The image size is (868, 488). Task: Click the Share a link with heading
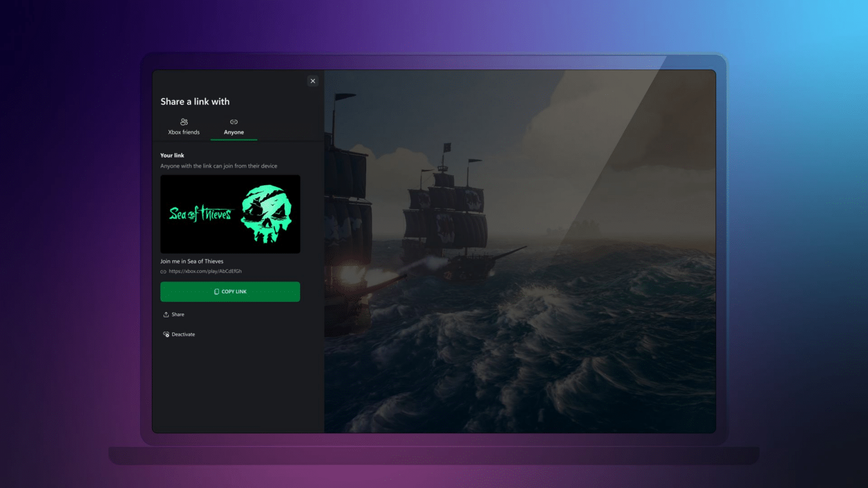[195, 101]
